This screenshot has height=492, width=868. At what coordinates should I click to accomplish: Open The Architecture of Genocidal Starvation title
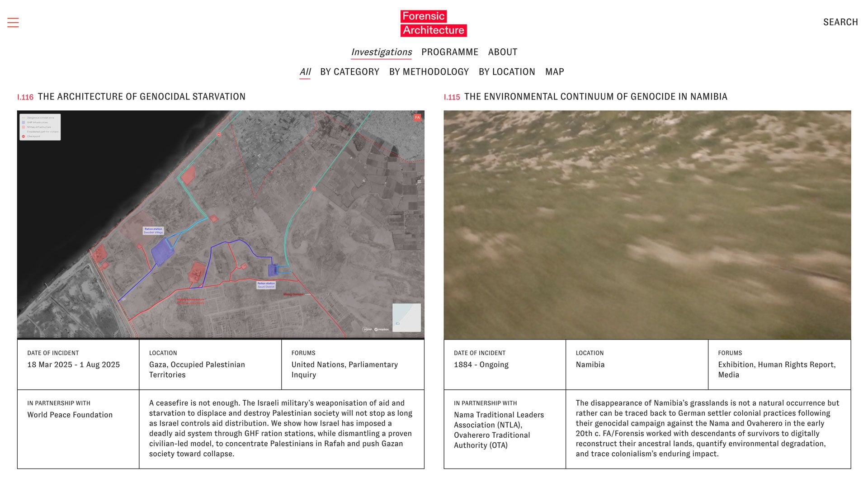click(x=142, y=97)
